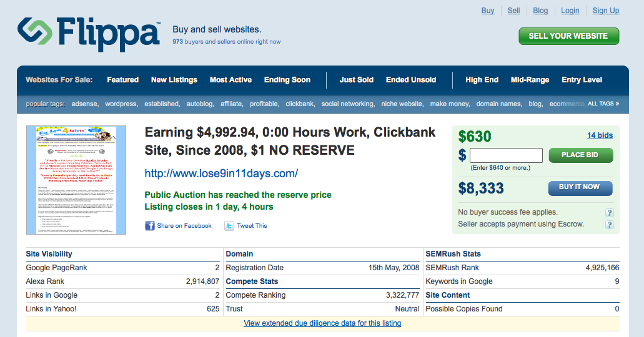The height and width of the screenshot is (337, 644).
Task: Go to Ending Soon listings
Action: (287, 80)
